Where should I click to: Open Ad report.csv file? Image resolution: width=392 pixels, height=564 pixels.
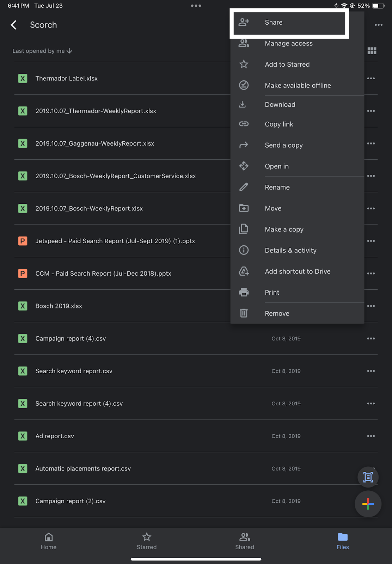pyautogui.click(x=196, y=436)
